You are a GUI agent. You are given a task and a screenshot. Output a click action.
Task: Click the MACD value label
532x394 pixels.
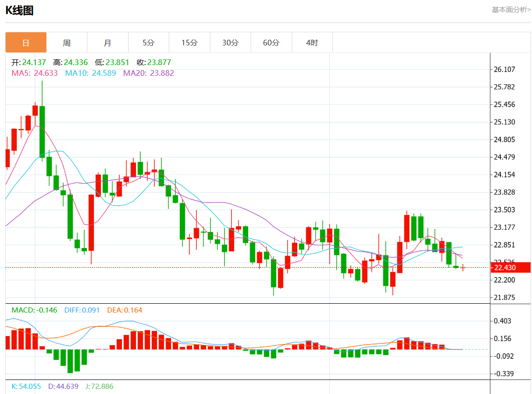[x=34, y=310]
